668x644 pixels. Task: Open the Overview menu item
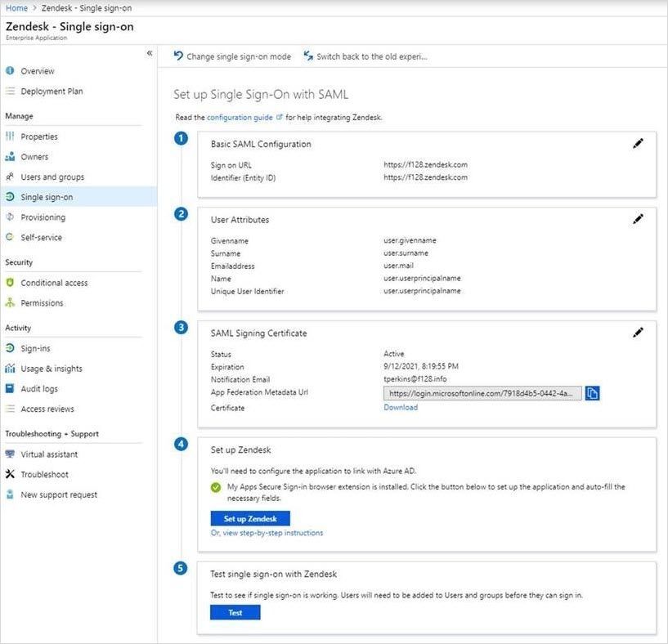38,71
